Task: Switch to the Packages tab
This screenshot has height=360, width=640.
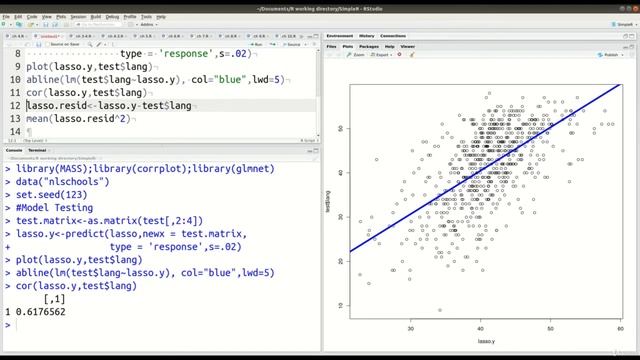Action: click(x=369, y=47)
